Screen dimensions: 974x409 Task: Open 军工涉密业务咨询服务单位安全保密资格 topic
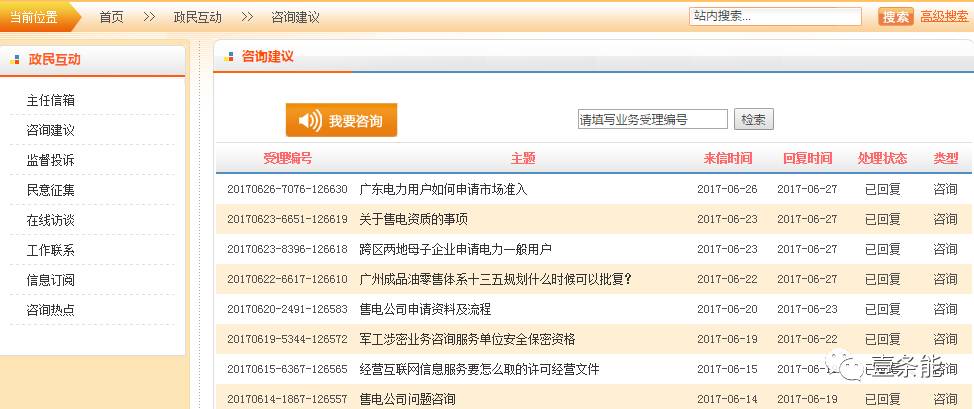pos(467,340)
